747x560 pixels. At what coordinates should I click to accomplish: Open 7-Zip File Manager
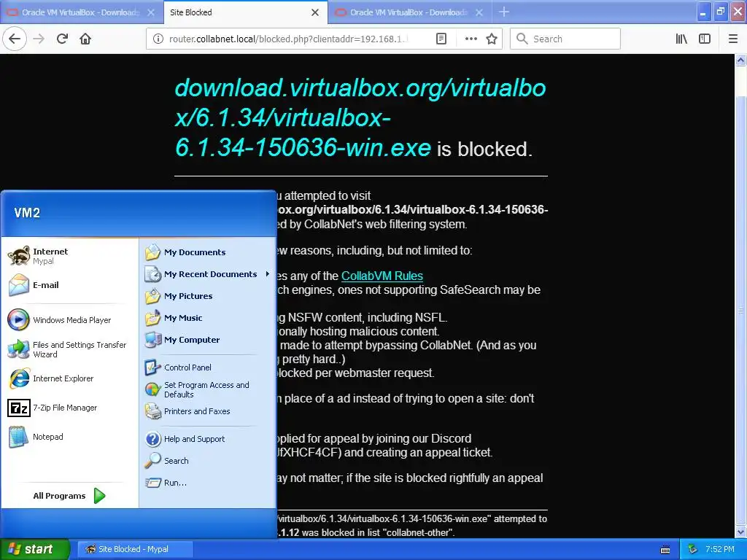click(69, 408)
